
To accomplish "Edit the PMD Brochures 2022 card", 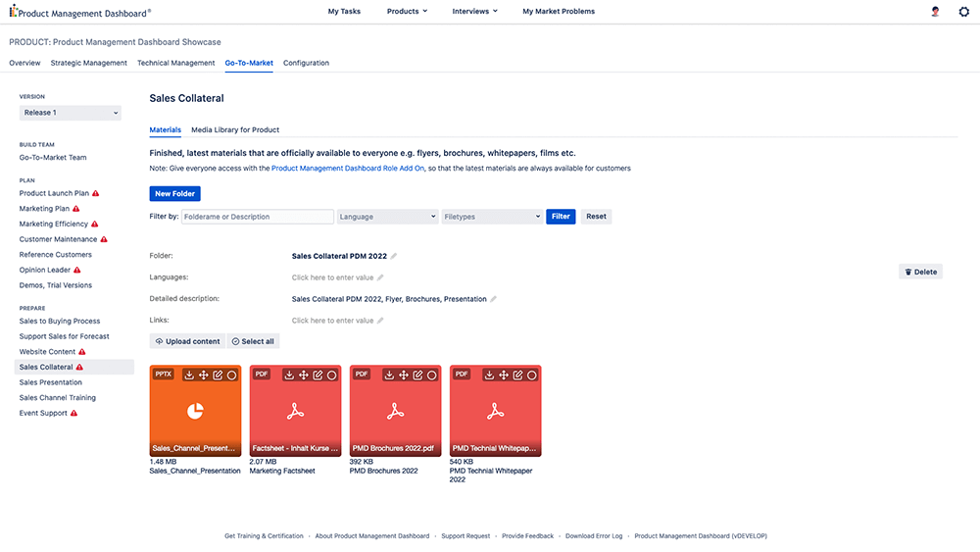I will [417, 376].
